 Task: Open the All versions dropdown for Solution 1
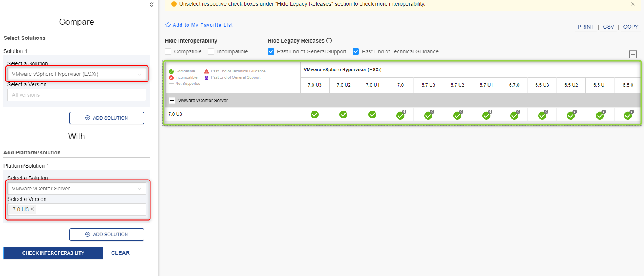(77, 95)
